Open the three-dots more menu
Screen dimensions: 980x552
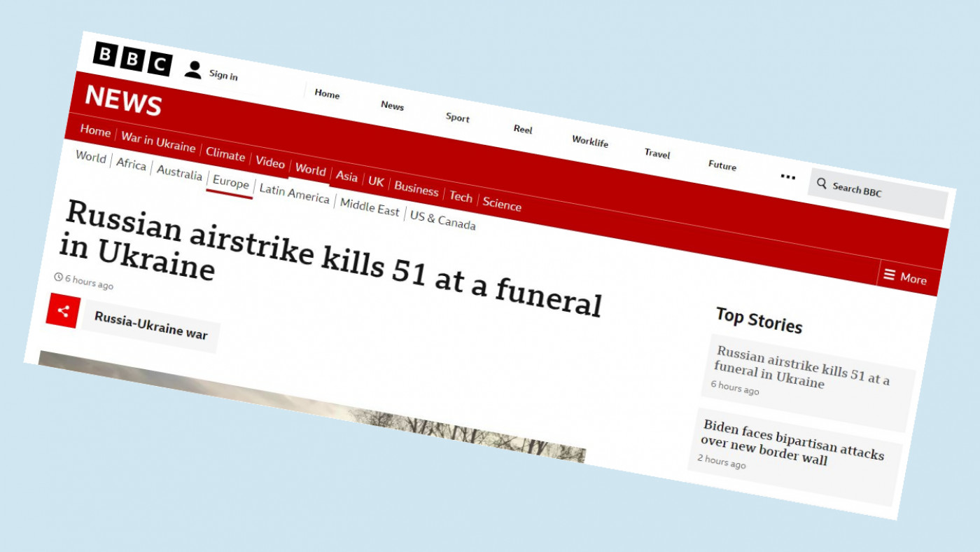click(787, 177)
